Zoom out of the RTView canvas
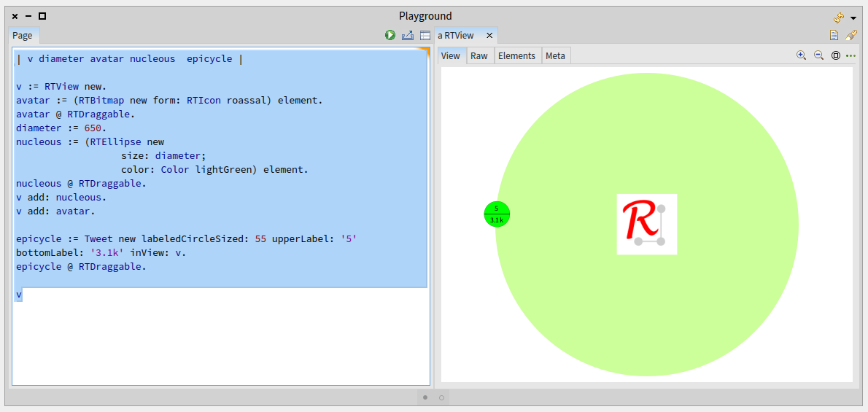The width and height of the screenshot is (868, 412). pyautogui.click(x=818, y=55)
